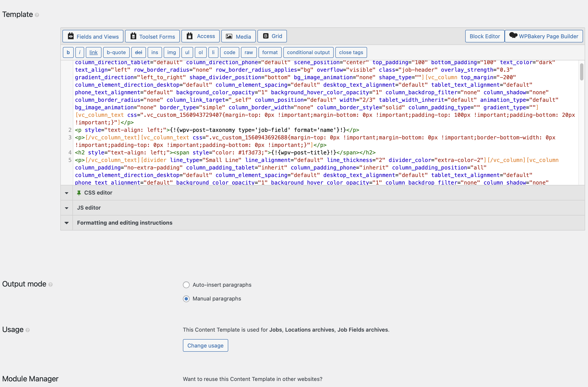Open Formatting and editing instructions title
The width and height of the screenshot is (588, 387).
tap(124, 223)
